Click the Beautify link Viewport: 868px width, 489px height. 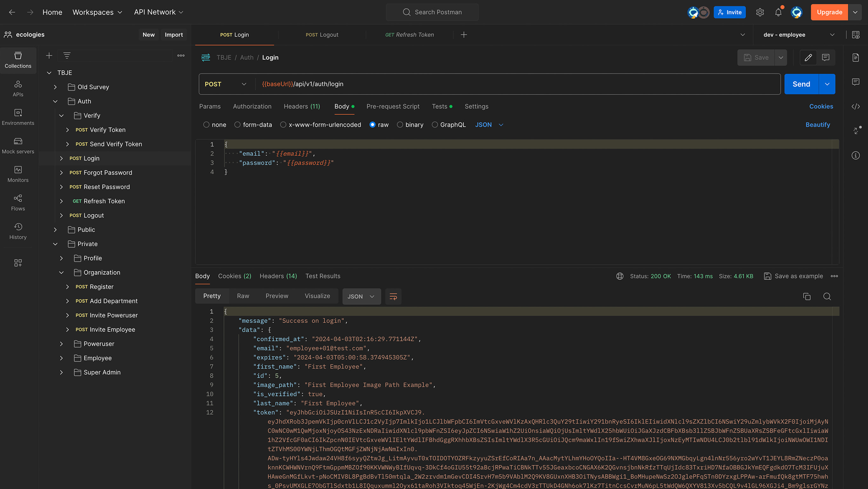818,125
